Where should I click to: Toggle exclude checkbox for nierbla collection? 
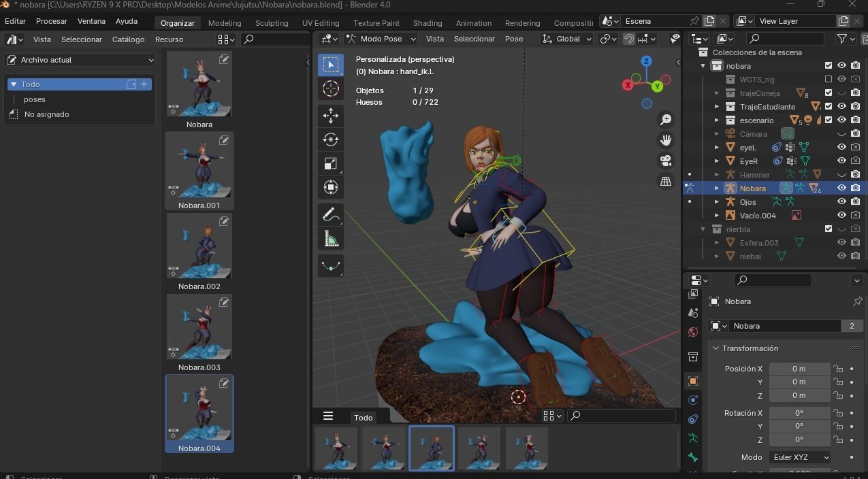(829, 229)
